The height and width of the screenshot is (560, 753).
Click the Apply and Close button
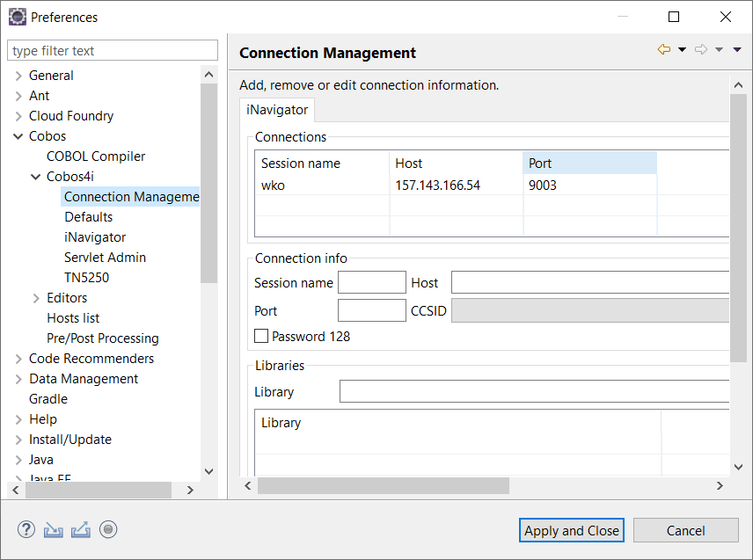click(x=572, y=530)
